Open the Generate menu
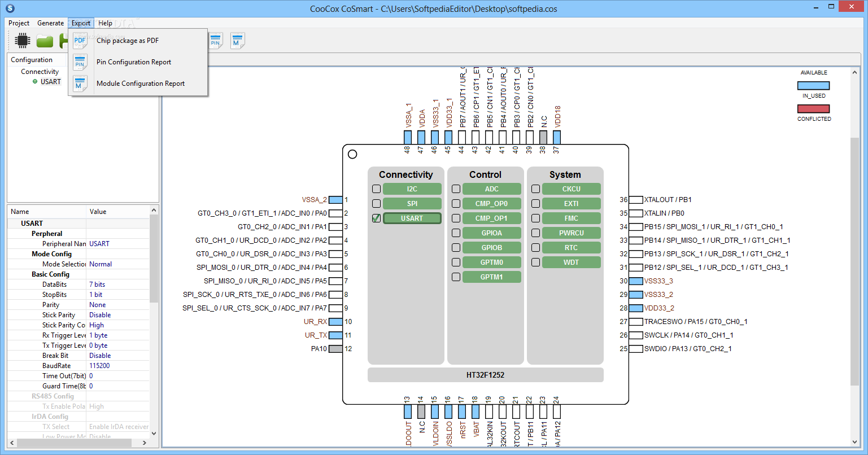The image size is (868, 455). tap(51, 23)
